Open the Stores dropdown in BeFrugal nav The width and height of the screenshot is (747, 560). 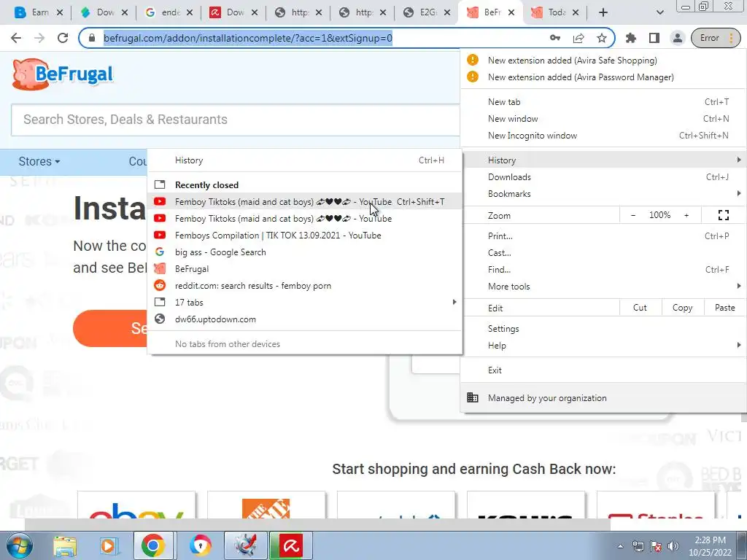[x=39, y=161]
